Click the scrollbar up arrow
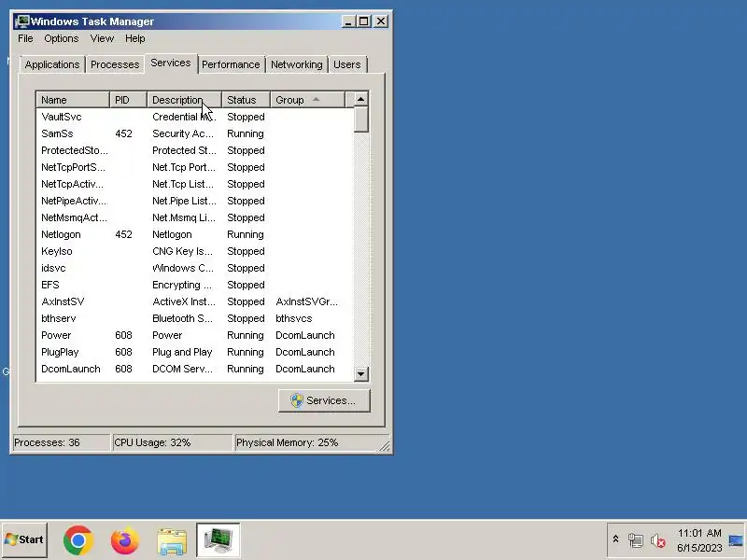Image resolution: width=747 pixels, height=560 pixels. 361,99
